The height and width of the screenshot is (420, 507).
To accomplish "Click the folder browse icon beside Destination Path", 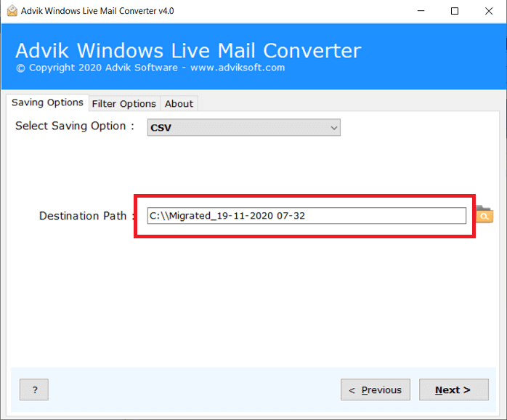I will point(484,214).
